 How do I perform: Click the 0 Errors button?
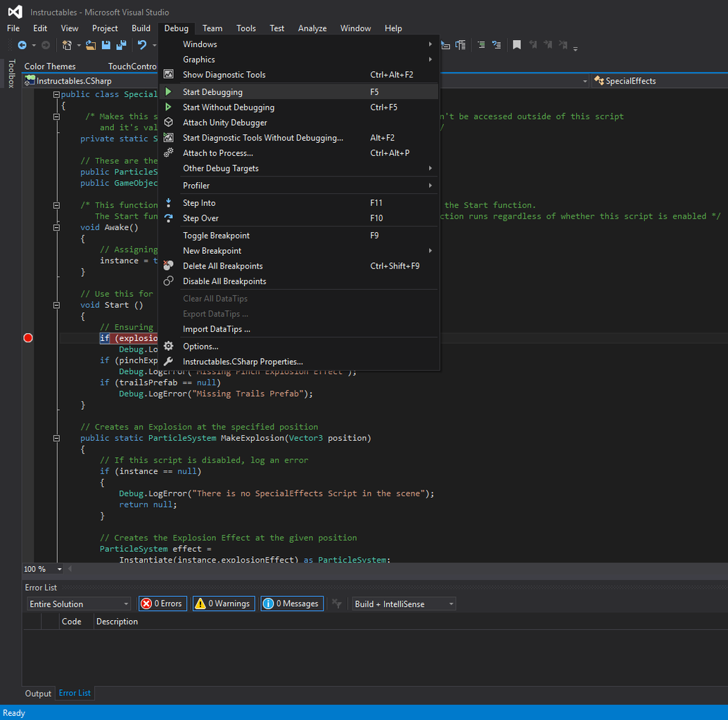click(x=162, y=603)
